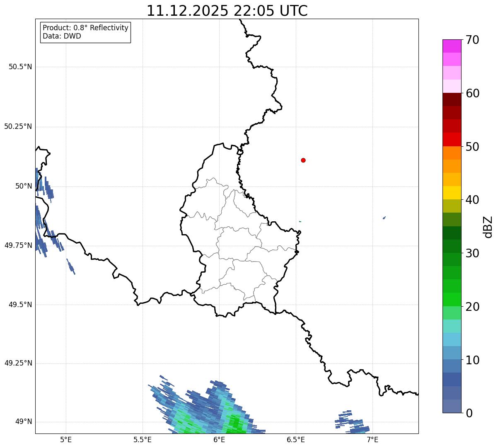Click the colorbar tick label 60
Image resolution: width=498 pixels, height=448 pixels.
472,93
